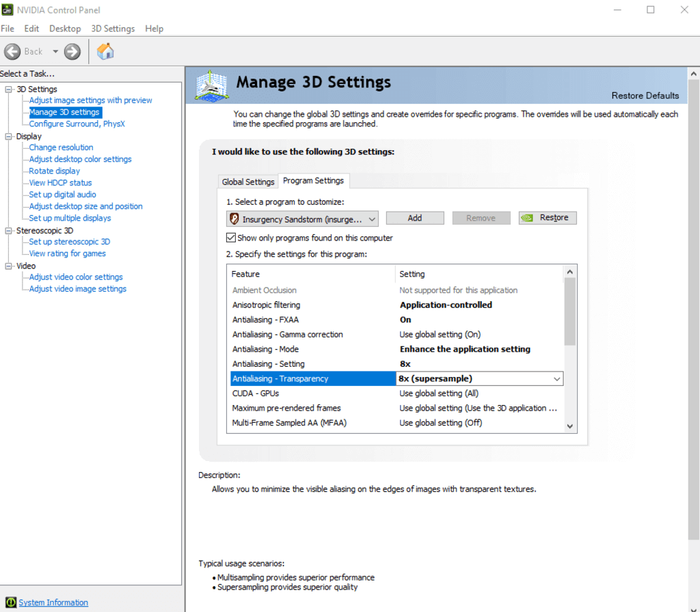Open the Antialiasing - Transparency setting dropdown
Image resolution: width=700 pixels, height=612 pixels.
pos(556,378)
